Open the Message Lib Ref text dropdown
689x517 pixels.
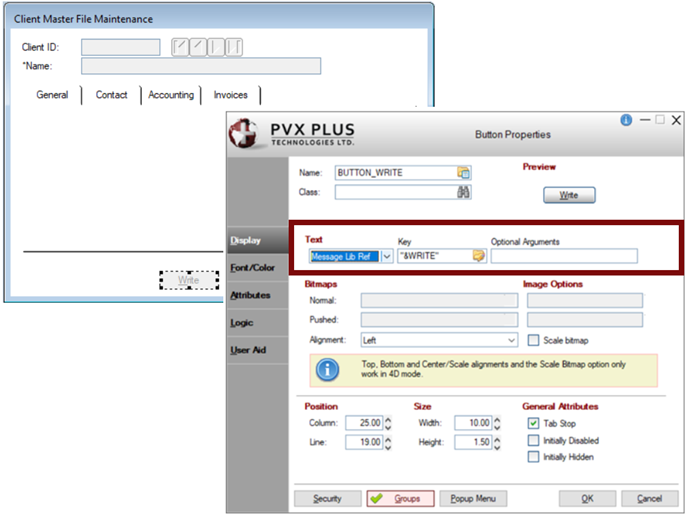pos(387,257)
